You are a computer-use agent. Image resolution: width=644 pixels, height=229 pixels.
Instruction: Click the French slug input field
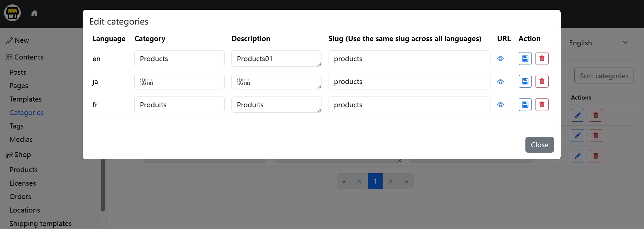click(409, 105)
